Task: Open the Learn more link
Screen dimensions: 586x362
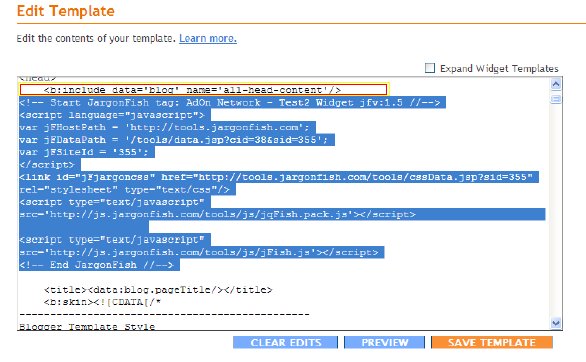Action: [x=208, y=38]
